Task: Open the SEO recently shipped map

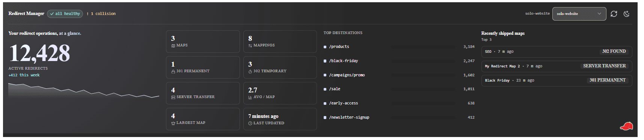Action: (557, 52)
